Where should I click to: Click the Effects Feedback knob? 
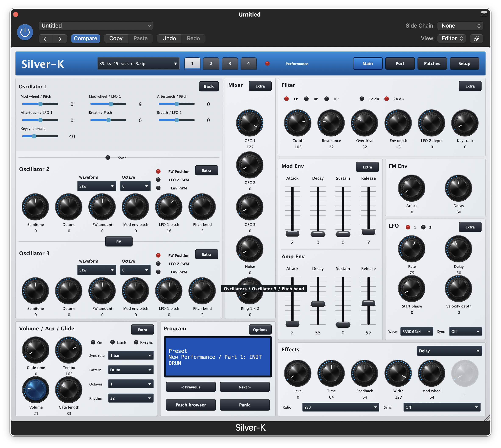(364, 373)
